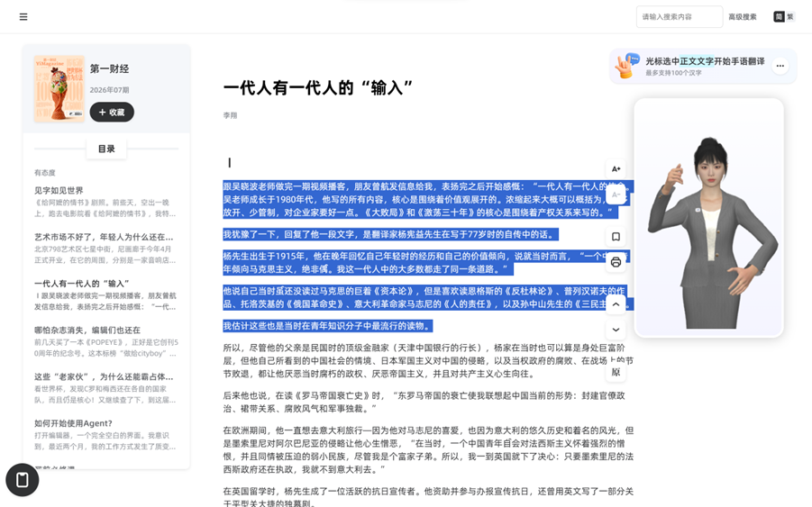The image size is (812, 507).
Task: Switch to Simplified Chinese (简)
Action: (779, 16)
